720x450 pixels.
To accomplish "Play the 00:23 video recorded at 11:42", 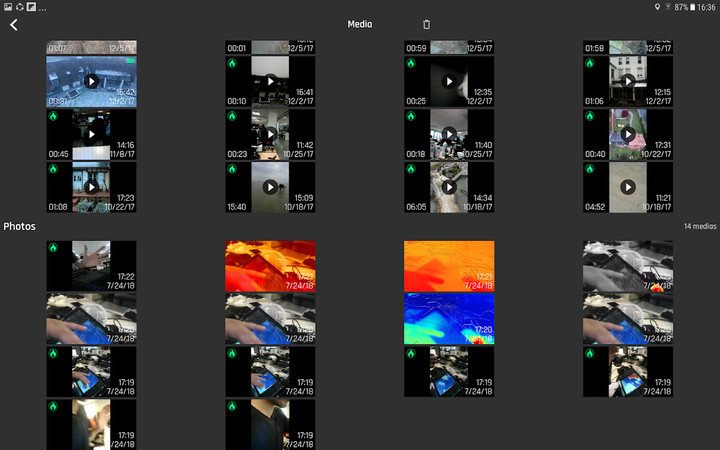I will (270, 135).
